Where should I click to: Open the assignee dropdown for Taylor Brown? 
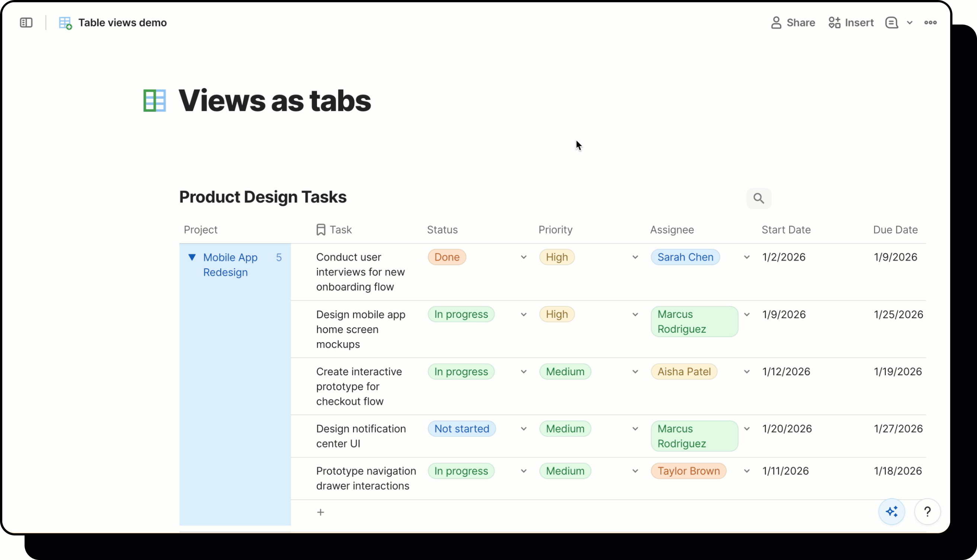[746, 471]
